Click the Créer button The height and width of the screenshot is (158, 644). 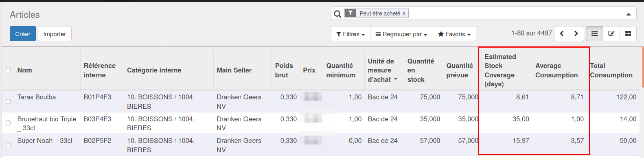pyautogui.click(x=23, y=34)
